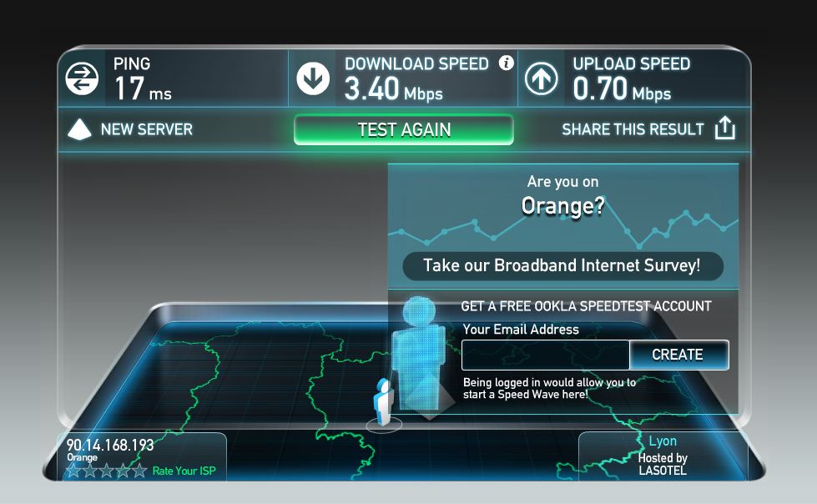
Task: Click the New Server pyramid icon
Action: click(x=79, y=129)
